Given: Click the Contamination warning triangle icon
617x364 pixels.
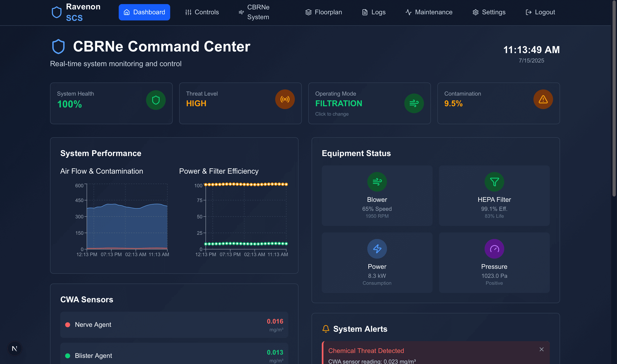Looking at the screenshot, I should (543, 99).
